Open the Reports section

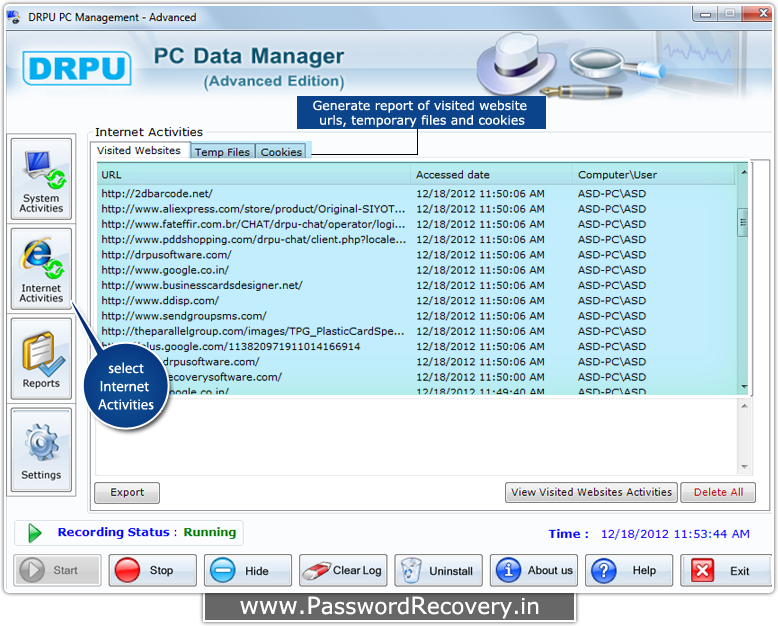[42, 359]
